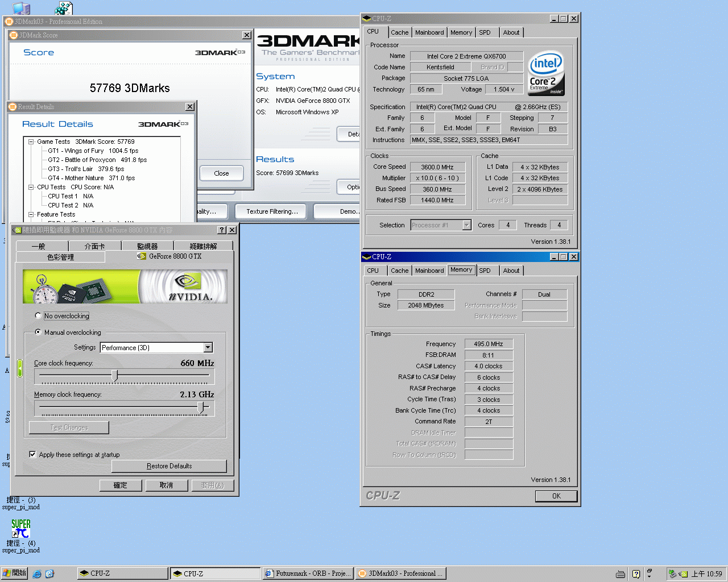Collapse the Feature Tests tree node
Image resolution: width=728 pixels, height=582 pixels.
31,214
